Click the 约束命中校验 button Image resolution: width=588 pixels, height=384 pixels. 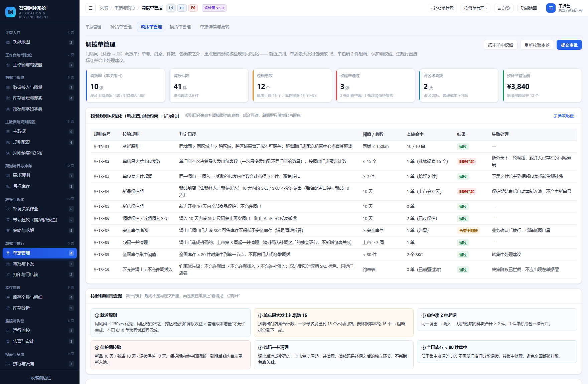click(x=500, y=45)
